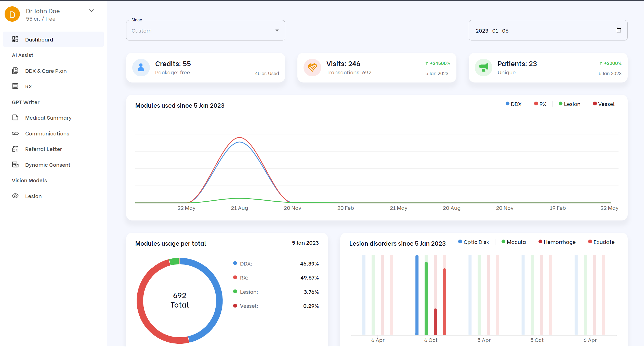The height and width of the screenshot is (347, 644).
Task: Open the Dynamic Consent icon
Action: tap(15, 164)
